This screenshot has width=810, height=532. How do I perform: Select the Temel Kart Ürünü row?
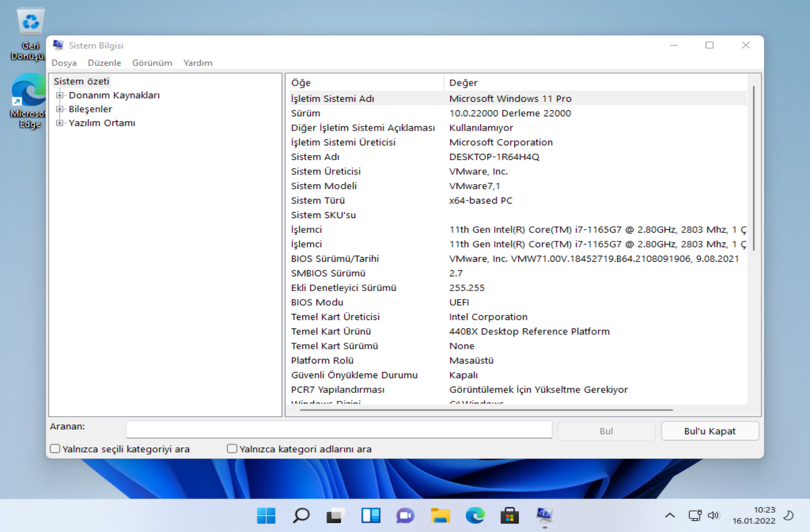pyautogui.click(x=517, y=331)
